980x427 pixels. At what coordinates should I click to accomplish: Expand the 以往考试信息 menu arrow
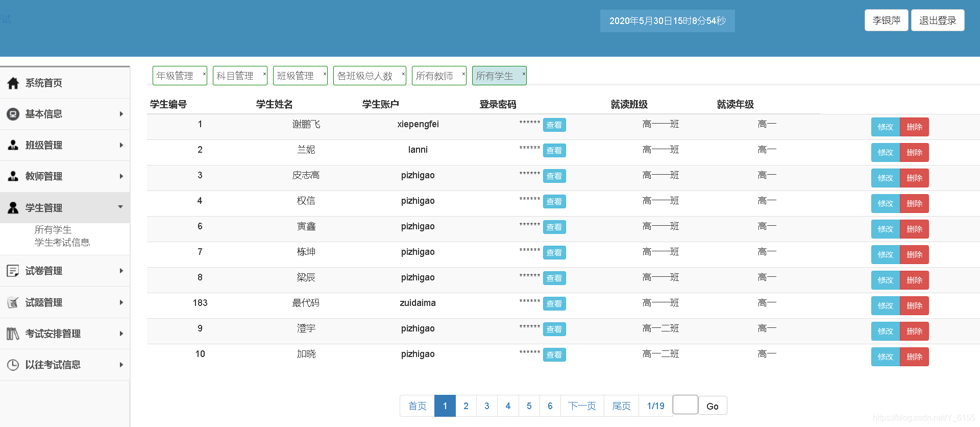pyautogui.click(x=121, y=365)
